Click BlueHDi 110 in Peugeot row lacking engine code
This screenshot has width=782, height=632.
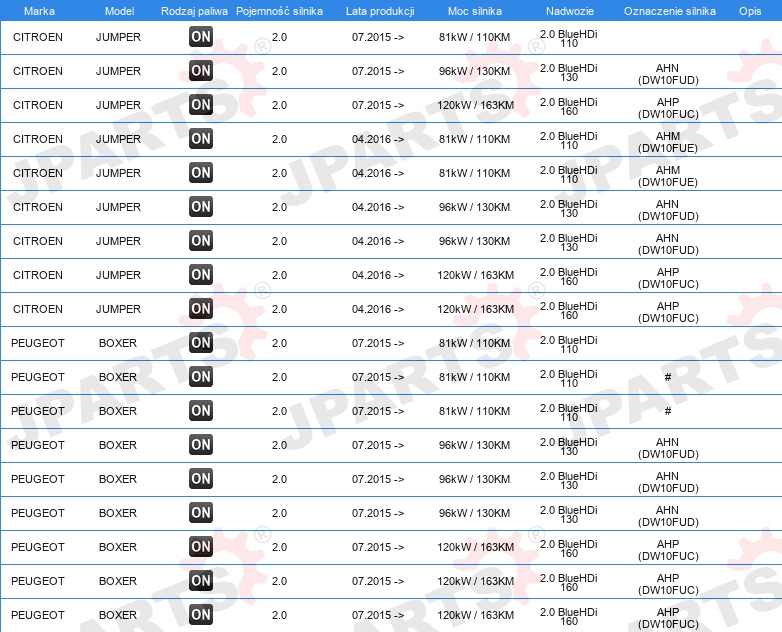569,344
